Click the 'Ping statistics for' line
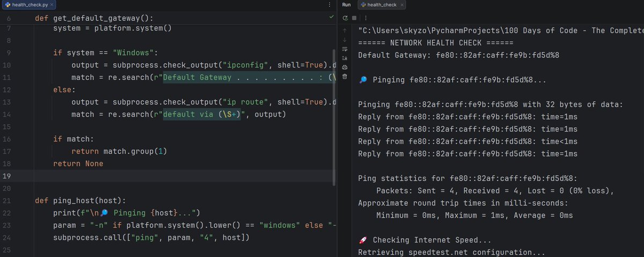Image resolution: width=644 pixels, height=257 pixels. point(467,178)
